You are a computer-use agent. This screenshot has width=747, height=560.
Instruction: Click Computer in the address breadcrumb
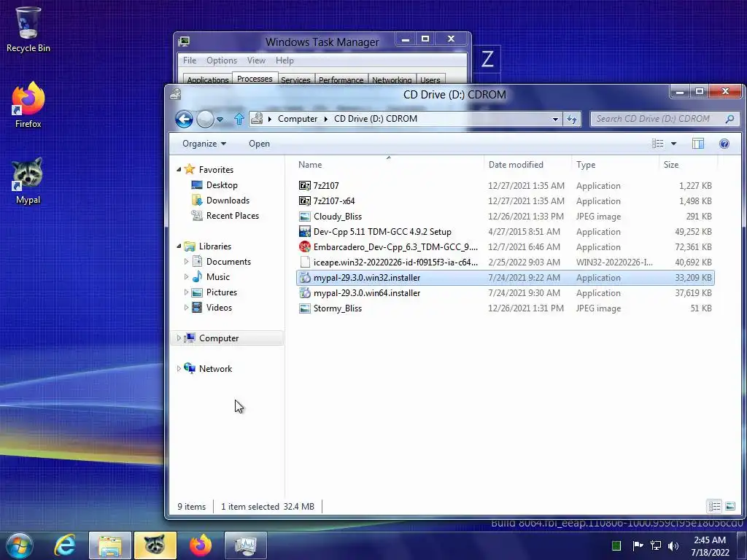pos(298,119)
